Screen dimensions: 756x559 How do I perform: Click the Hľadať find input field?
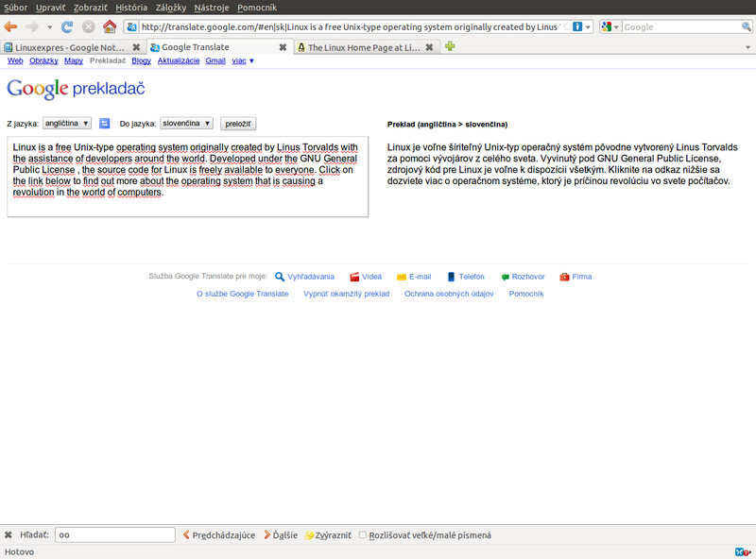coord(114,534)
